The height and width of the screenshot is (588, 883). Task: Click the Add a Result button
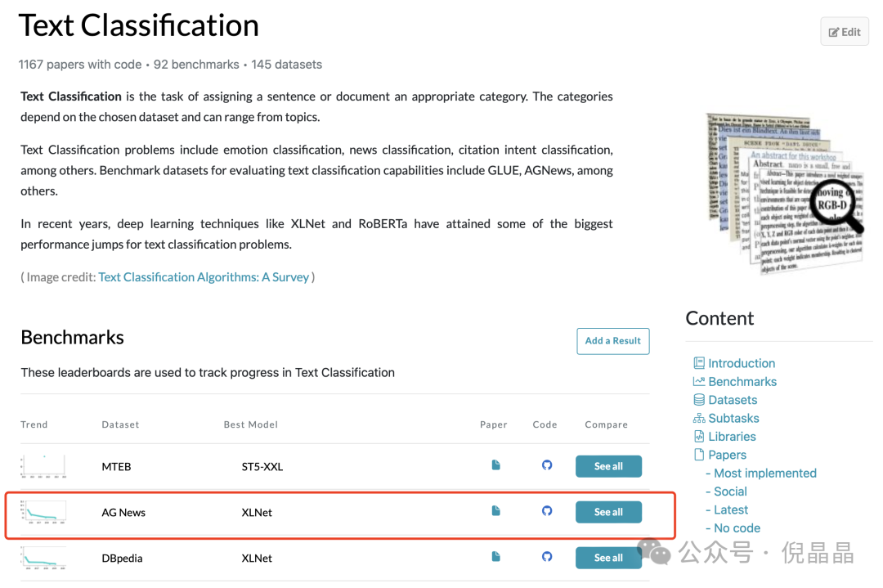pos(612,341)
